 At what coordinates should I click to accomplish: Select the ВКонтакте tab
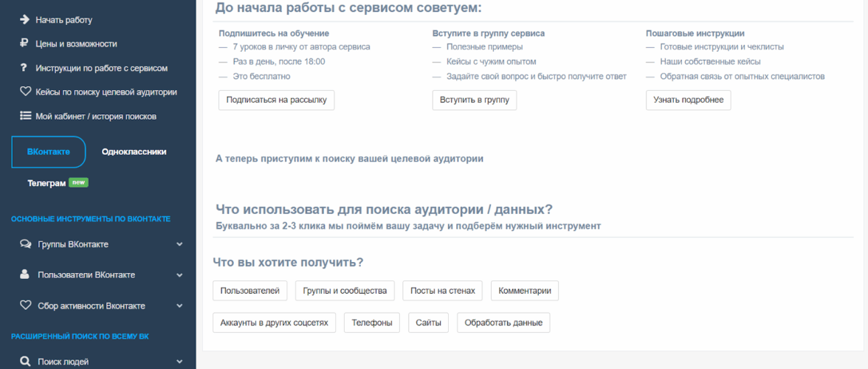(x=49, y=152)
